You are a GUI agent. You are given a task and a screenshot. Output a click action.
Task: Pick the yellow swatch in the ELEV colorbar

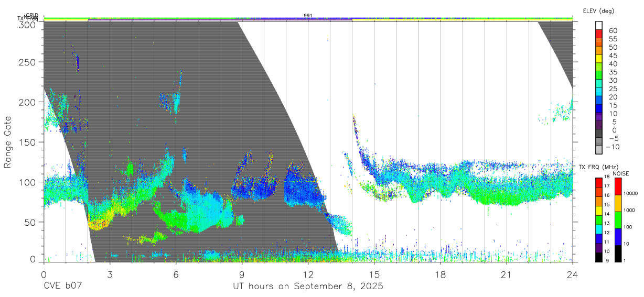point(599,58)
